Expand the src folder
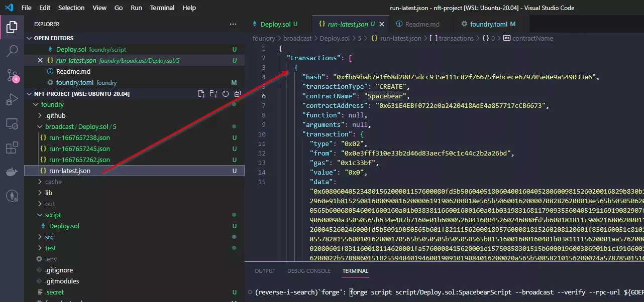Image resolution: width=644 pixels, height=302 pixels. [x=40, y=237]
